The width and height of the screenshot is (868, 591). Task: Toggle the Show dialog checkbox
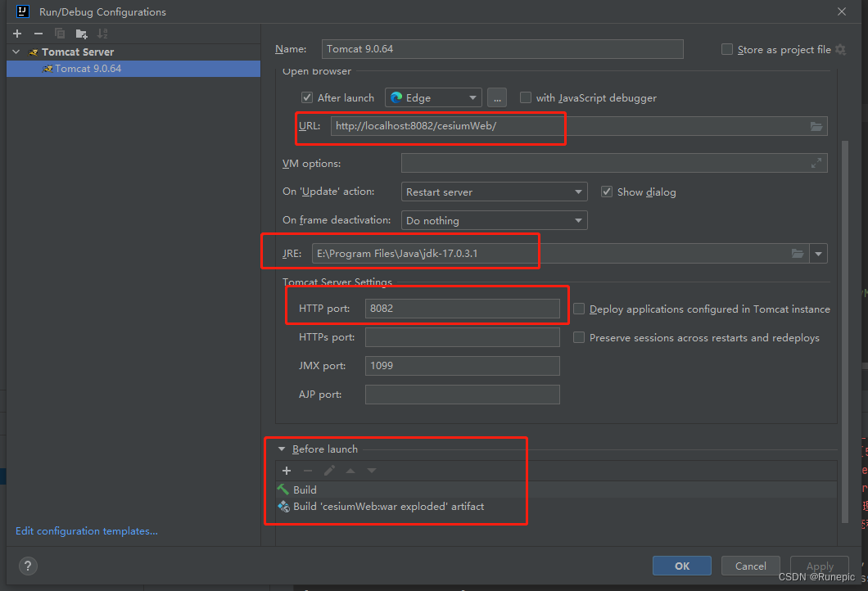click(x=607, y=192)
